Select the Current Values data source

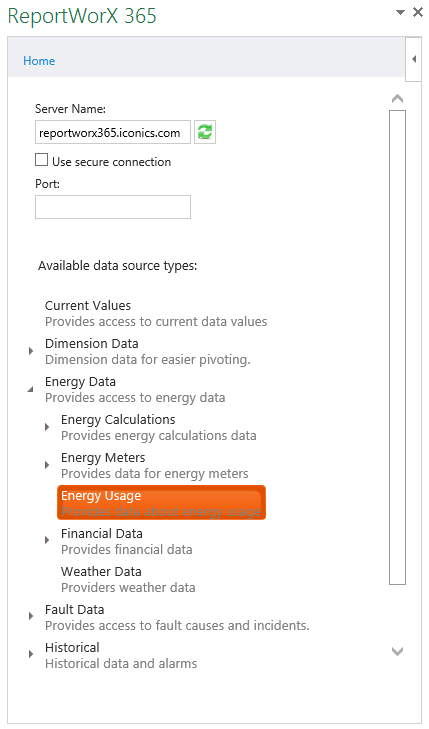(156, 313)
